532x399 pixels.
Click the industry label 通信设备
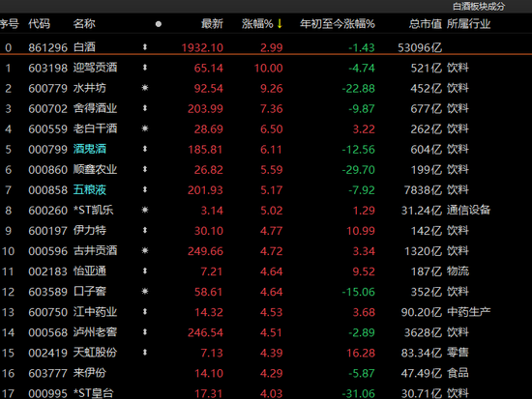468,210
